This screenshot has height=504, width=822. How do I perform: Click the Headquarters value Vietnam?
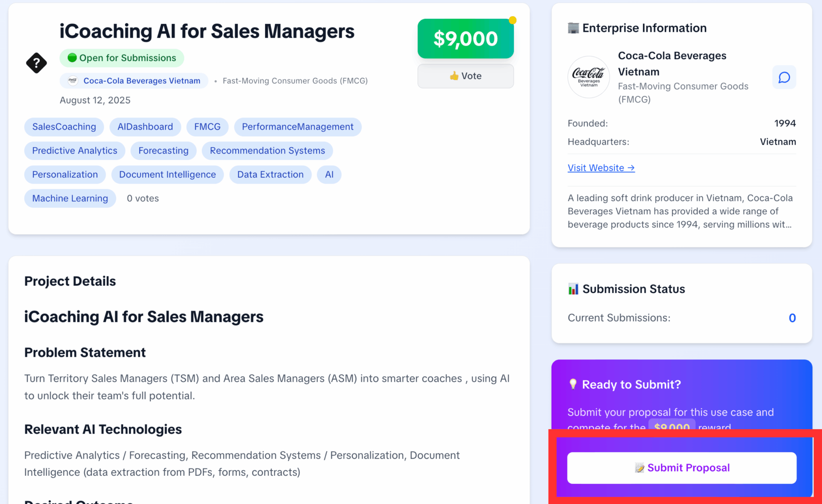point(778,142)
